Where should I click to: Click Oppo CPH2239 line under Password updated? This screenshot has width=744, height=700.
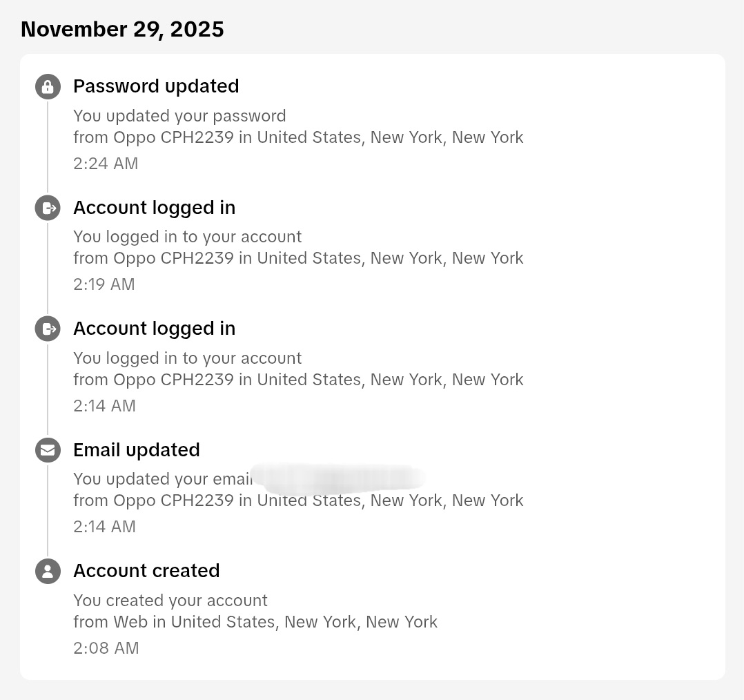coord(298,137)
